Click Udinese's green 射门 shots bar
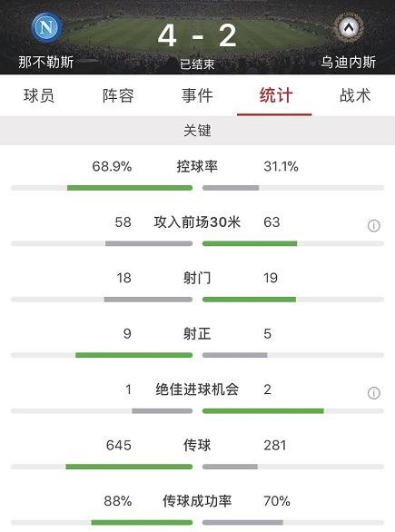395x532 pixels. (x=250, y=300)
